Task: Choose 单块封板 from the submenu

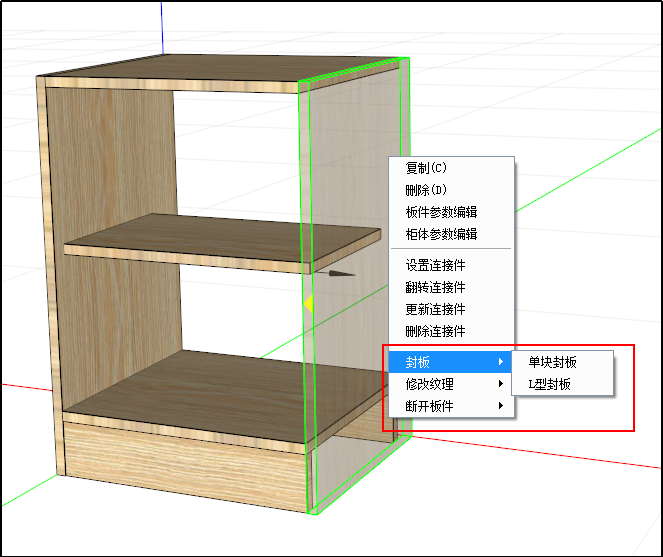Action: [562, 362]
